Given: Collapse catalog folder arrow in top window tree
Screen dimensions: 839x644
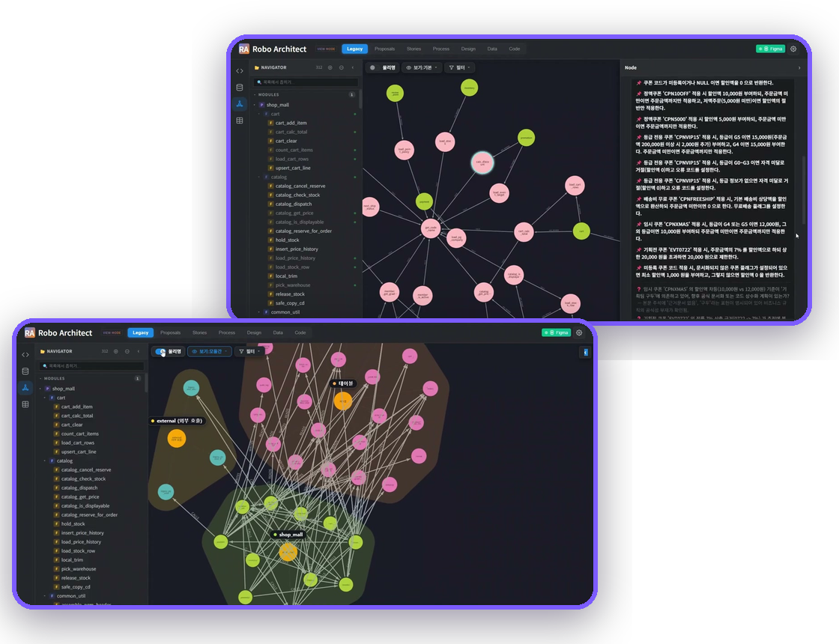Looking at the screenshot, I should click(259, 177).
